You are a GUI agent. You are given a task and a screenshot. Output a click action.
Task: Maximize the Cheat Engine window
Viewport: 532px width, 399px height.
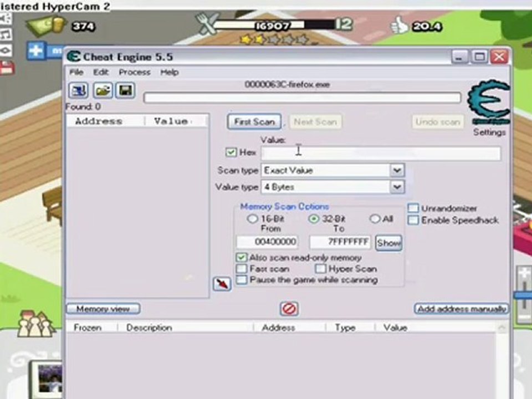pyautogui.click(x=479, y=57)
